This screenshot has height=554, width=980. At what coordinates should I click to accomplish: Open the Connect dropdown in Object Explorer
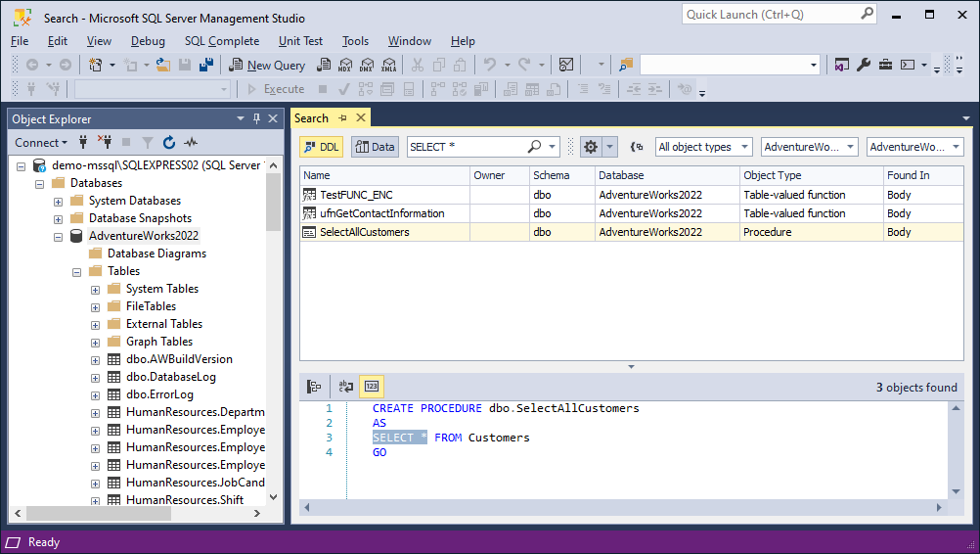(x=41, y=143)
